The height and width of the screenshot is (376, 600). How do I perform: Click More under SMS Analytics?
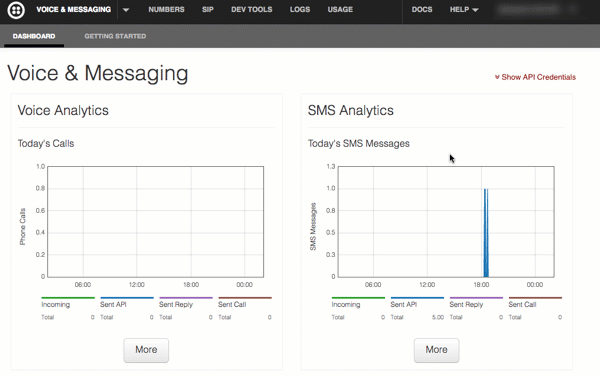437,350
